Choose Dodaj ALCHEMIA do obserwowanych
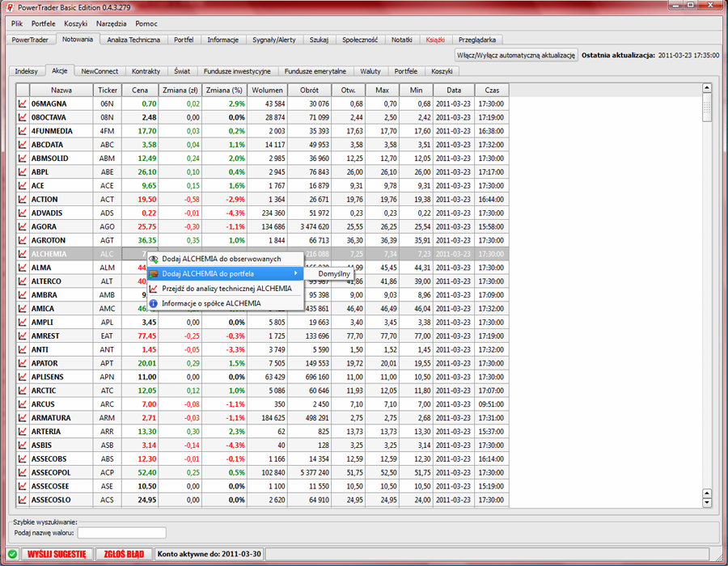 [226, 259]
